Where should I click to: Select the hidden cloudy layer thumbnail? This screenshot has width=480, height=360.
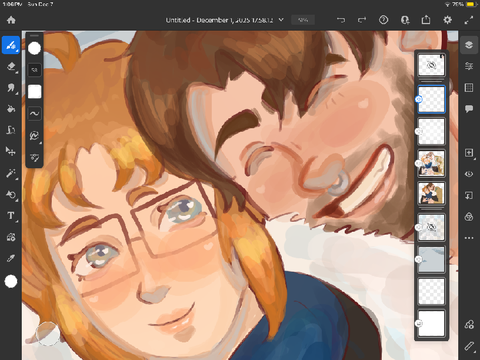coord(431,227)
